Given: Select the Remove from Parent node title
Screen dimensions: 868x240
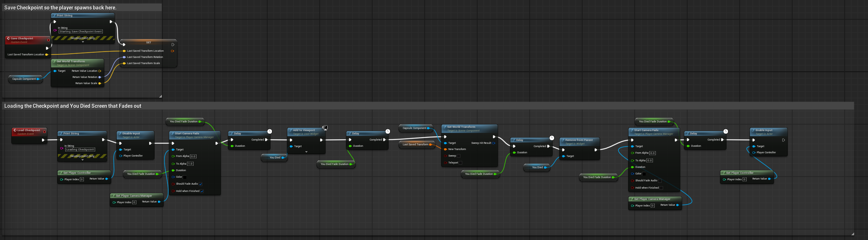Looking at the screenshot, I should 579,140.
